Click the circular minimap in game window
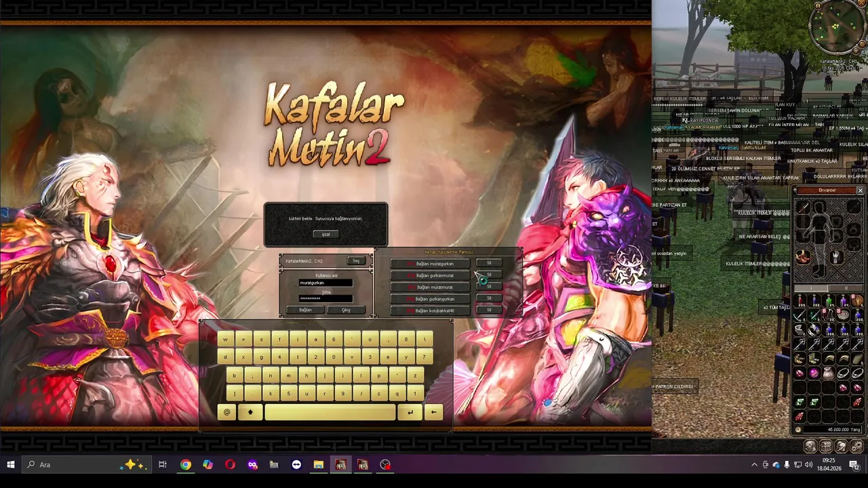 [x=837, y=26]
